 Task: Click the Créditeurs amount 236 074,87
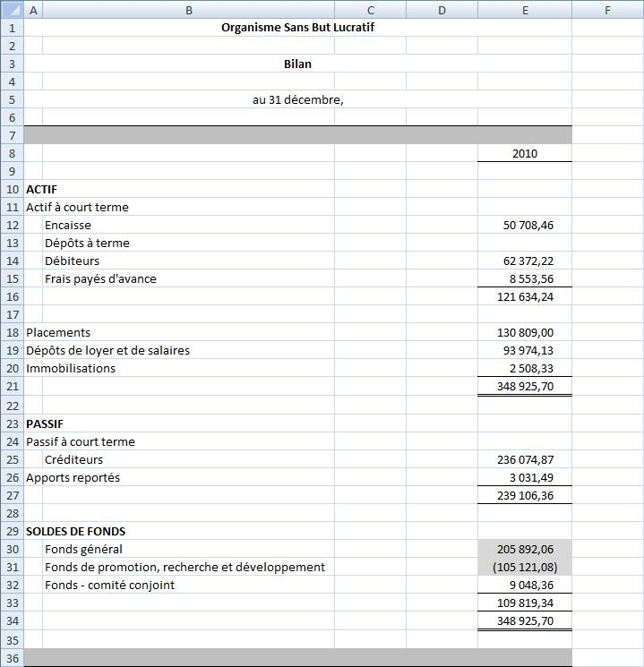point(525,459)
